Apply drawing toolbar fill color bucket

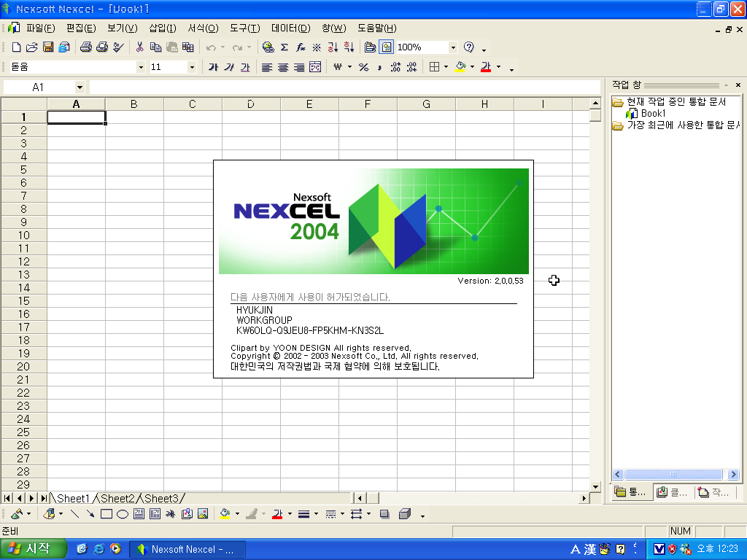pyautogui.click(x=225, y=514)
